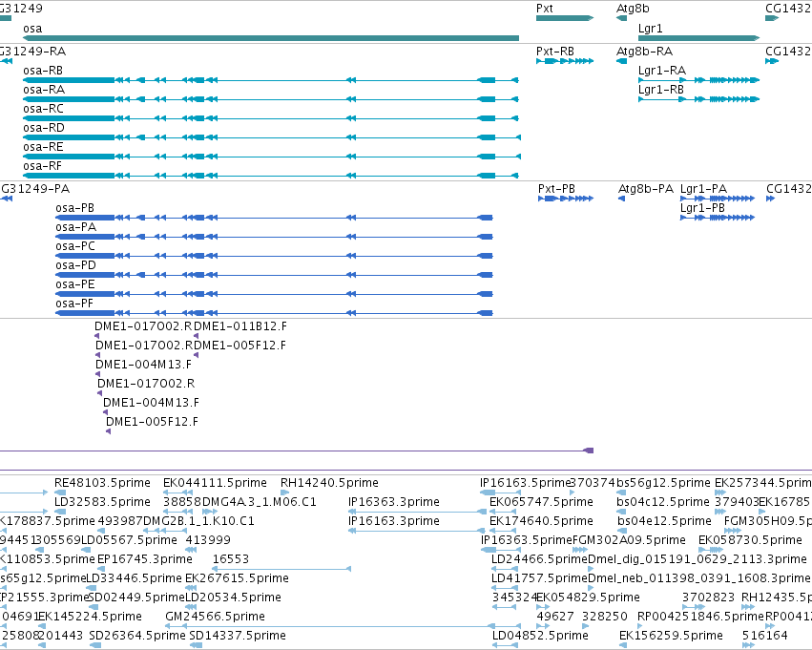Image resolution: width=812 pixels, height=650 pixels.
Task: Choose the osa-RE transcript label
Action: [x=43, y=147]
